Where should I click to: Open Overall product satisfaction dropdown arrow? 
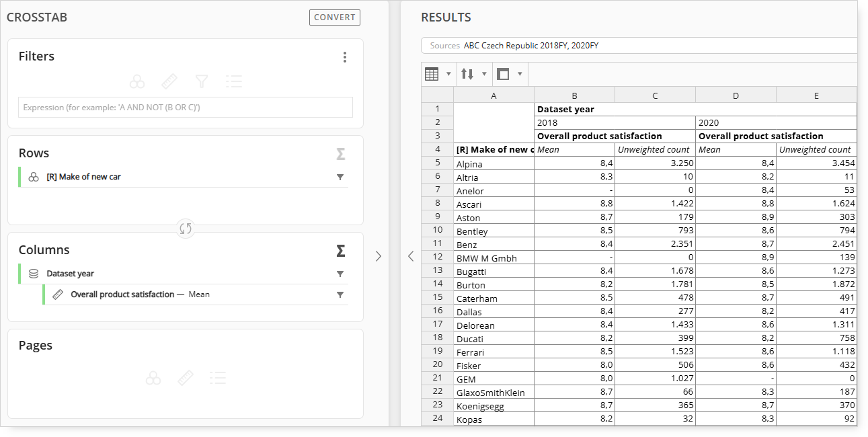click(340, 295)
